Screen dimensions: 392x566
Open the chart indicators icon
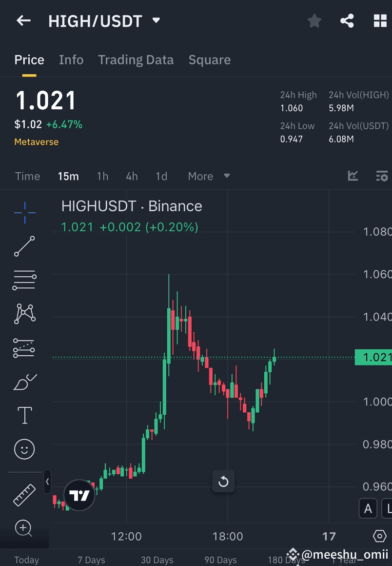(x=353, y=176)
